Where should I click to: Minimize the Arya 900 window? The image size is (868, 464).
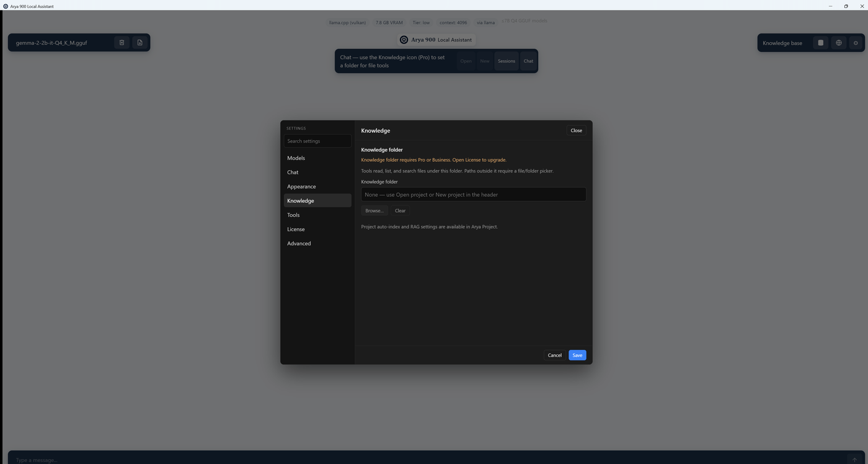coord(831,6)
